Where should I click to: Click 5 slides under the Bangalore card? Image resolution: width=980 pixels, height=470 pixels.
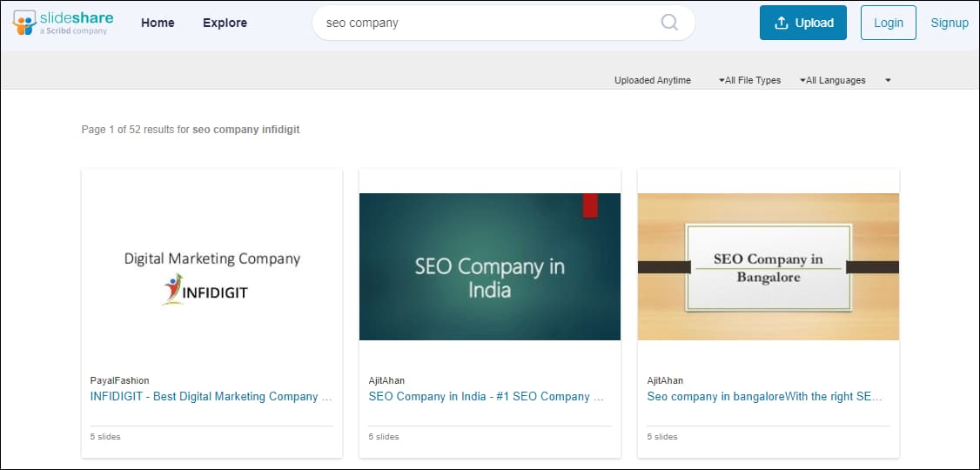(661, 437)
